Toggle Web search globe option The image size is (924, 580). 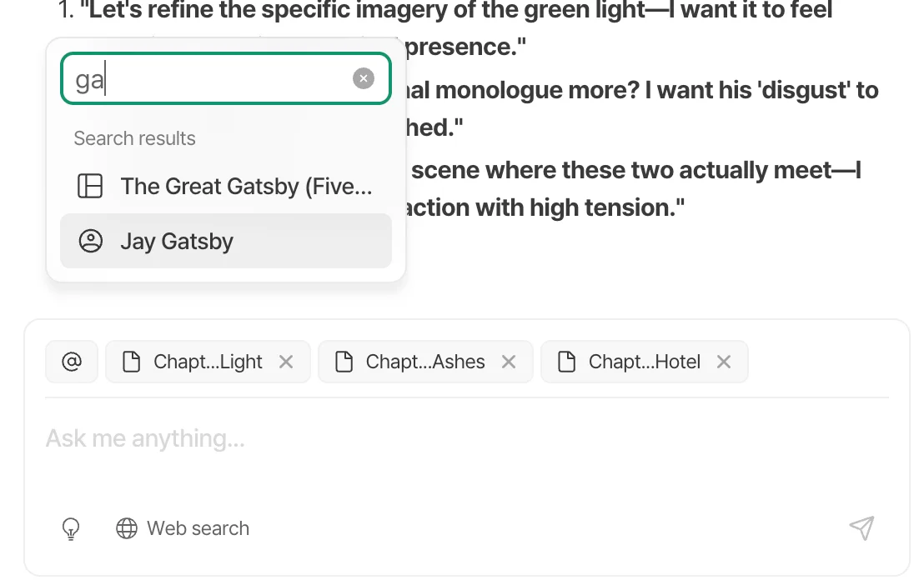click(183, 528)
